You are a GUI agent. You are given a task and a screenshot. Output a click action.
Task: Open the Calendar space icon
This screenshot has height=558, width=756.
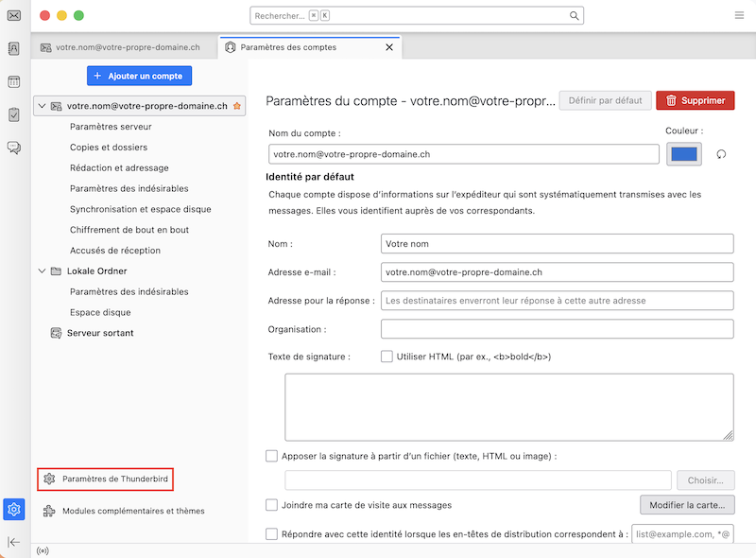pyautogui.click(x=14, y=81)
